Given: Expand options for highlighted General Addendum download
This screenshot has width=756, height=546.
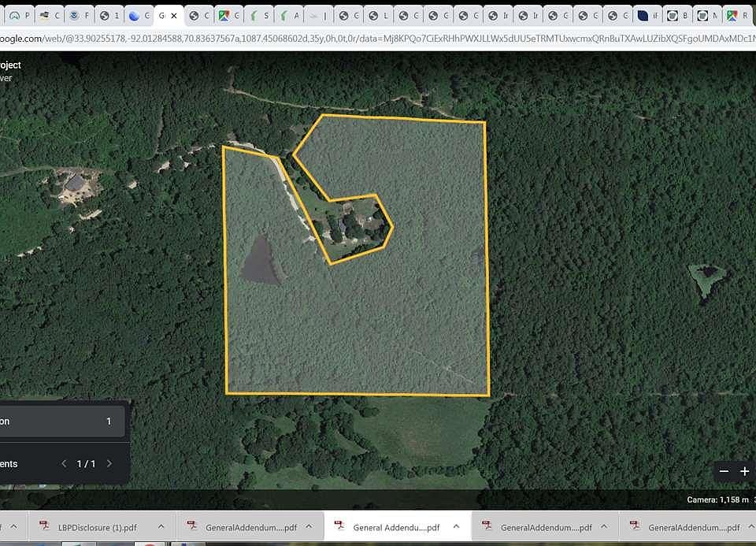Looking at the screenshot, I should click(x=457, y=527).
